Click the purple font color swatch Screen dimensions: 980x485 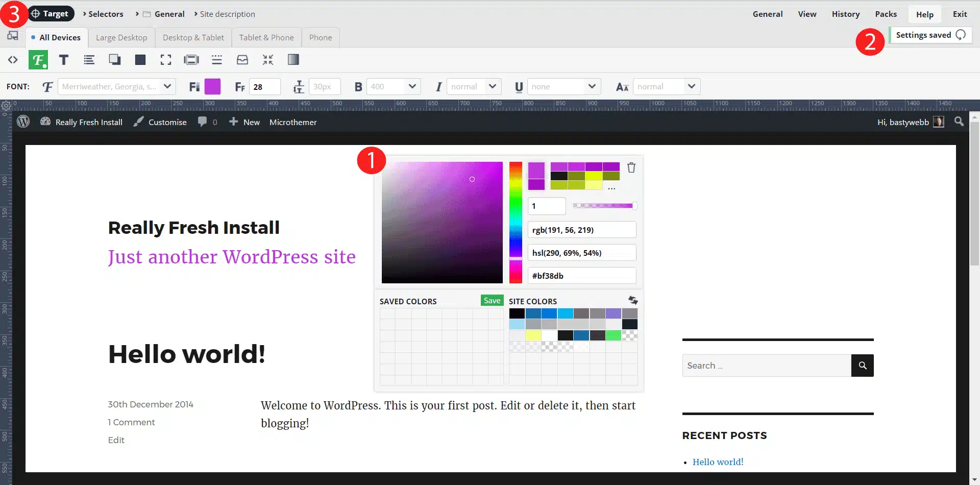pyautogui.click(x=212, y=86)
